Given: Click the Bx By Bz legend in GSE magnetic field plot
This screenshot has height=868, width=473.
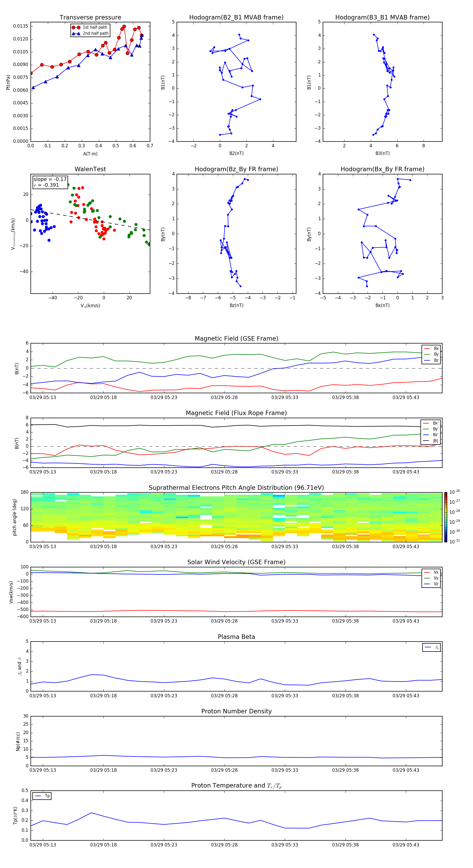Looking at the screenshot, I should point(431,354).
